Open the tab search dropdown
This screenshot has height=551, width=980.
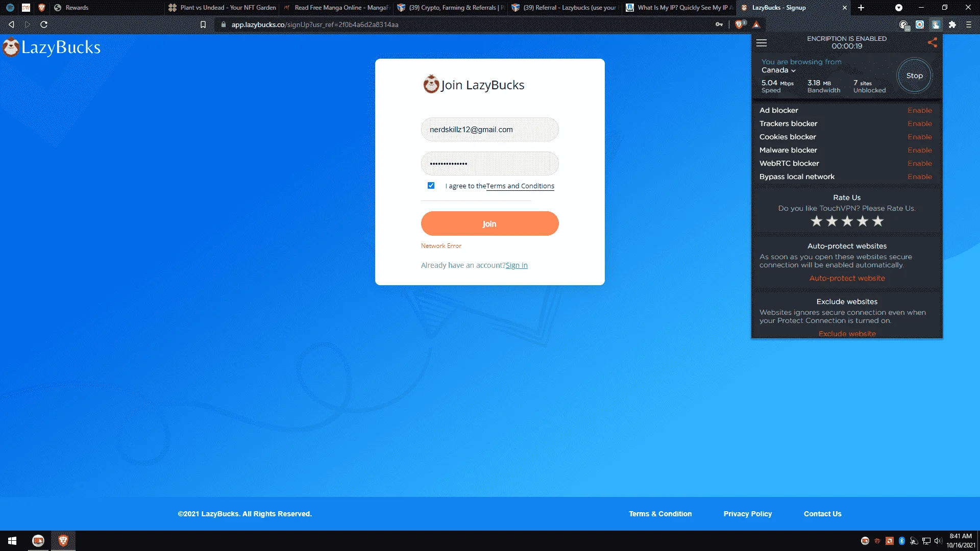point(899,8)
